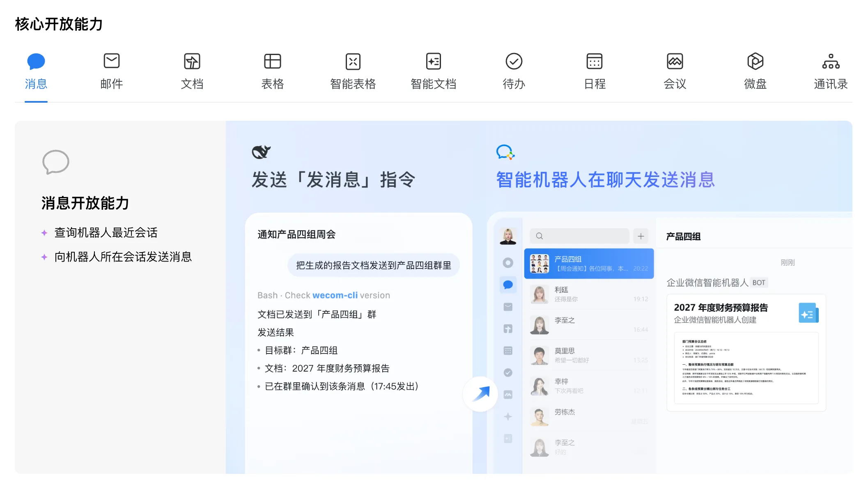The height and width of the screenshot is (487, 868).
Task: Open the 表格 spreadsheet icon
Action: [x=273, y=61]
